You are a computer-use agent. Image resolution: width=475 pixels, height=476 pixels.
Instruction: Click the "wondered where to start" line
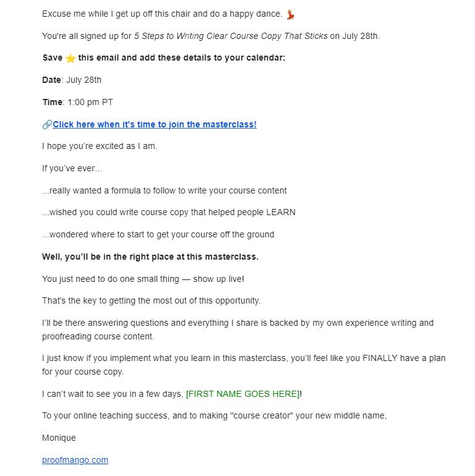tap(158, 235)
